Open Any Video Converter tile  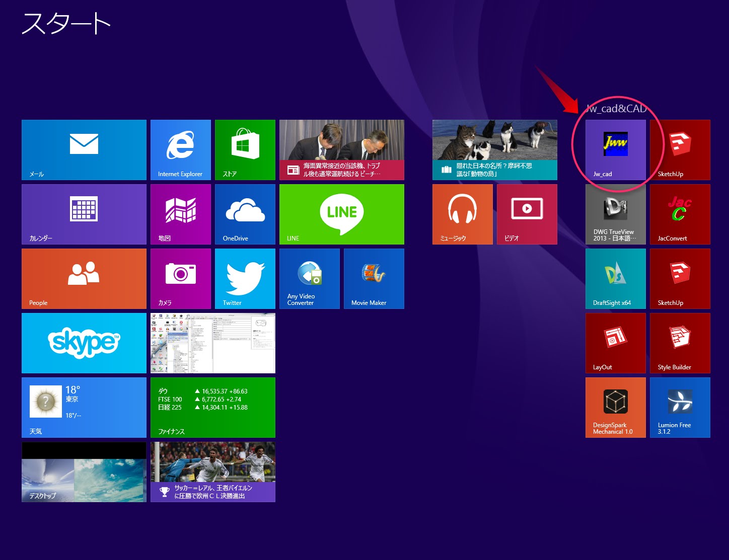tap(310, 279)
